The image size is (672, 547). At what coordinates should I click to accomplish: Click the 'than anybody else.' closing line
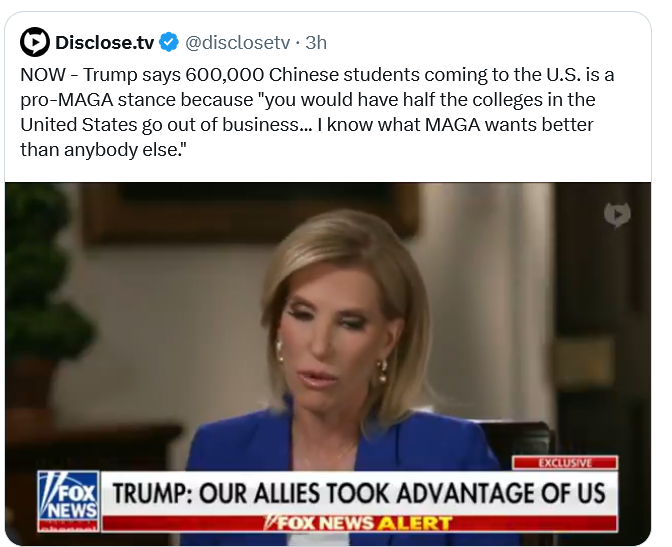point(103,150)
